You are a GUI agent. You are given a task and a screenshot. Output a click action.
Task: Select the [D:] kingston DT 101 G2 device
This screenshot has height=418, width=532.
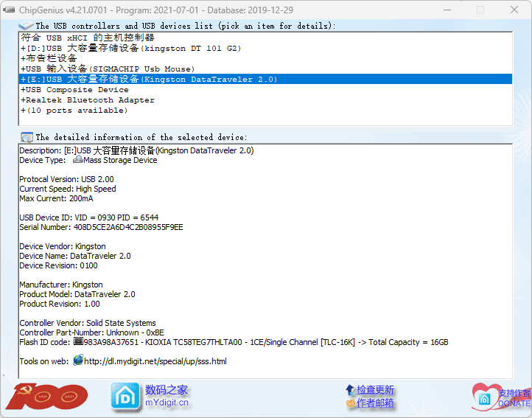265,48
